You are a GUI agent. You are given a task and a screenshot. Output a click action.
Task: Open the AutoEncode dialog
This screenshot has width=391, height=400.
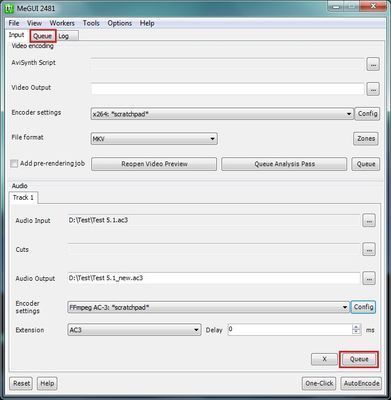(361, 383)
